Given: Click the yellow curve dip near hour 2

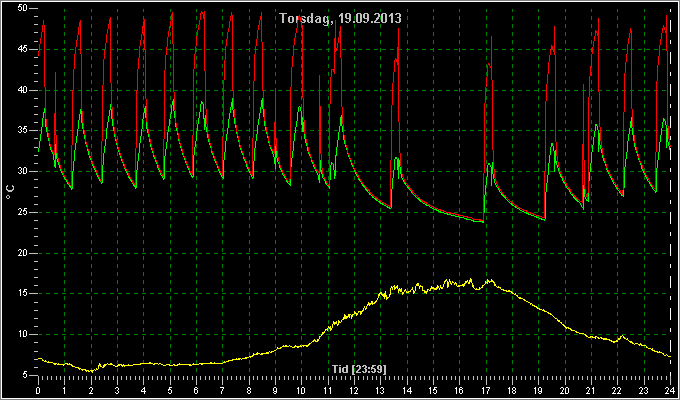Looking at the screenshot, I should click(x=91, y=371).
